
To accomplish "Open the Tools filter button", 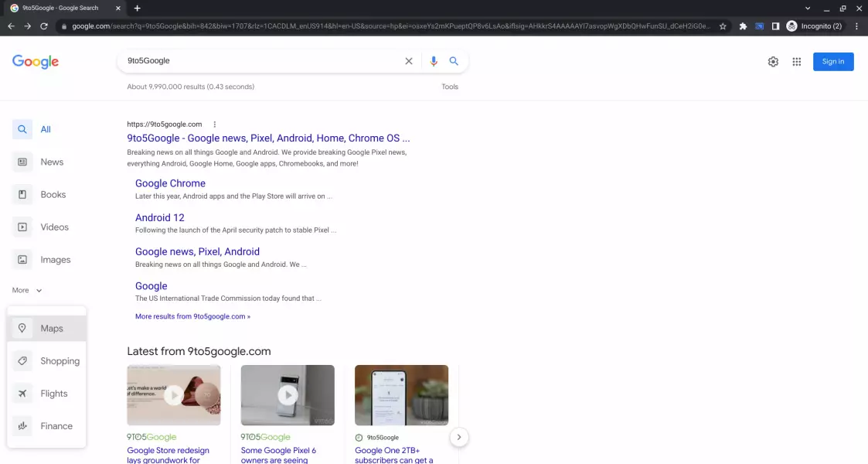I will click(x=450, y=87).
